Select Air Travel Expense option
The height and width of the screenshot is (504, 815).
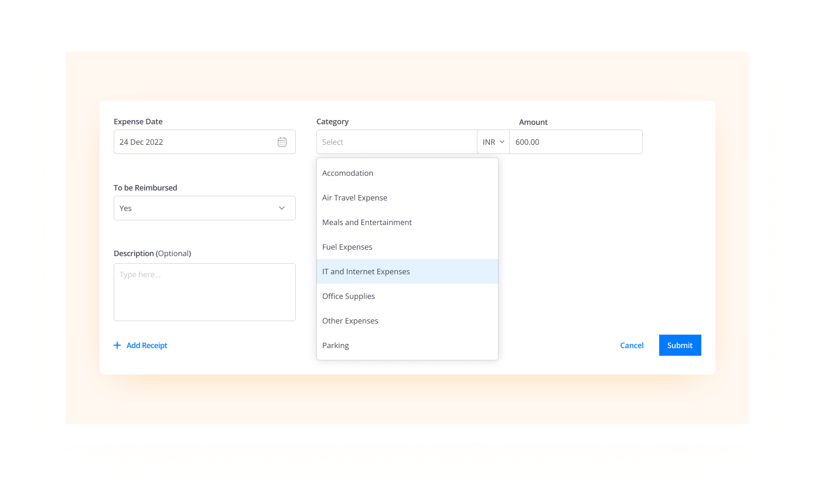[x=354, y=197]
